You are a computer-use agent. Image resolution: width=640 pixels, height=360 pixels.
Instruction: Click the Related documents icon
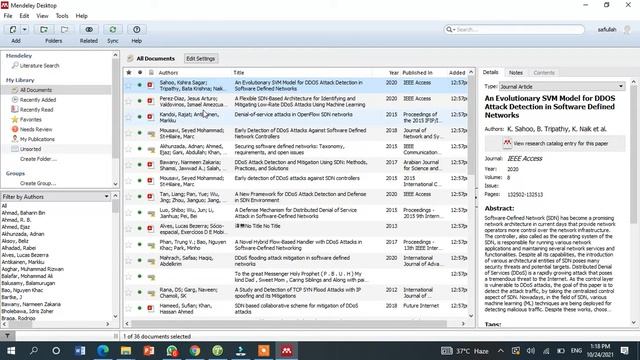pos(89,29)
